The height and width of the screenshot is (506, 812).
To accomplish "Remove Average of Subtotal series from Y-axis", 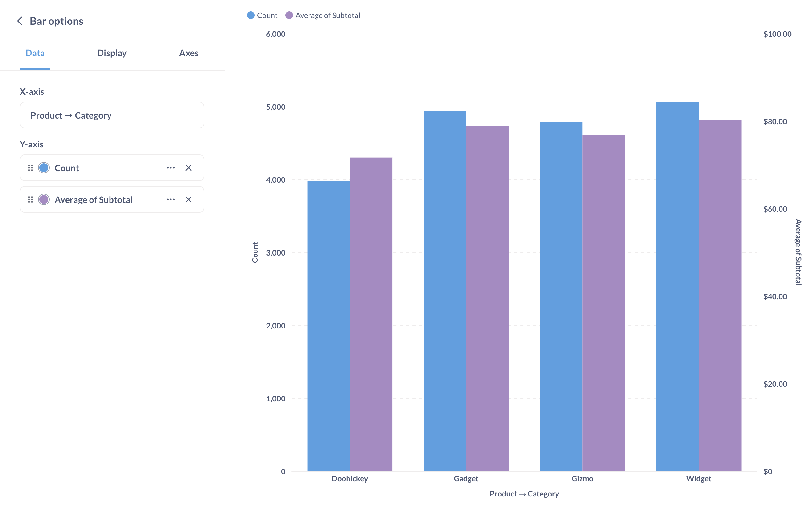I will 189,199.
